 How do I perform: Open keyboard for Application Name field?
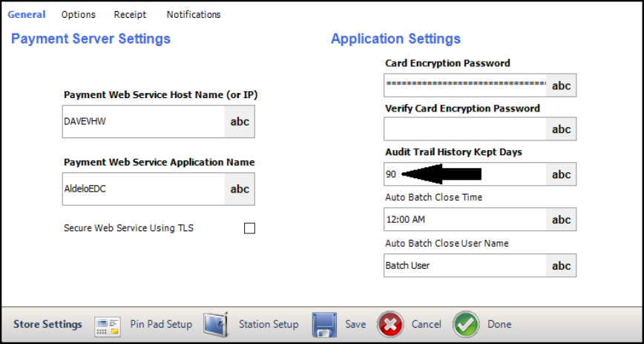click(x=240, y=189)
